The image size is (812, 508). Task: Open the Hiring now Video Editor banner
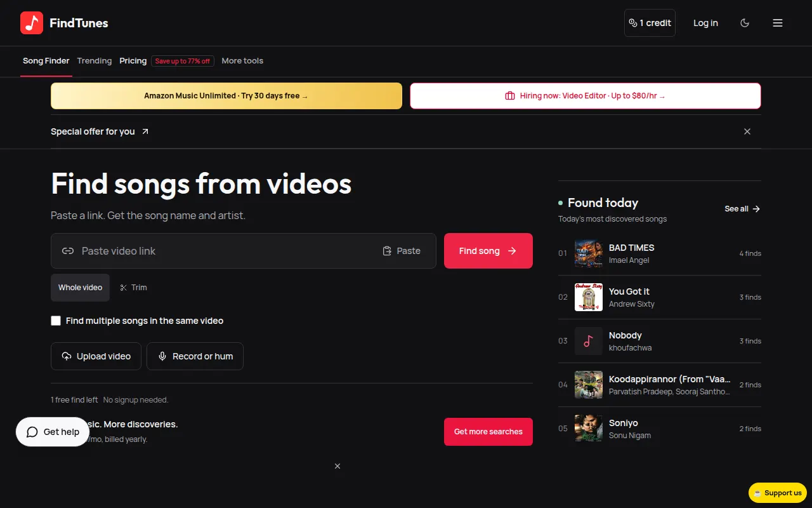586,96
